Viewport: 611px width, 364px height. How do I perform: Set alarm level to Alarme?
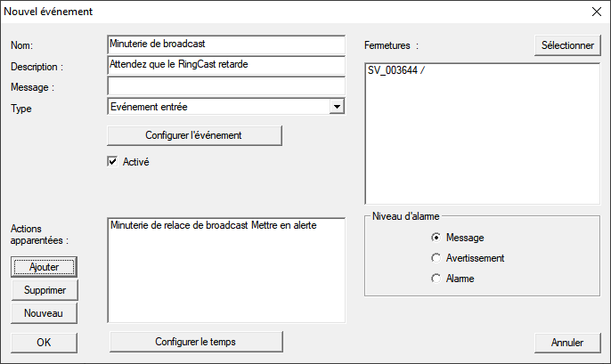click(436, 279)
